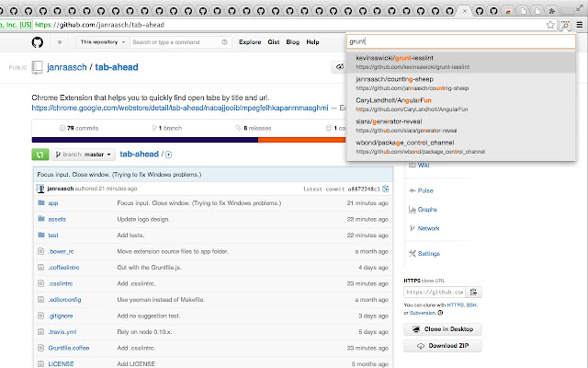The image size is (588, 368).
Task: Bookmark page with the star icon
Action: click(x=550, y=25)
